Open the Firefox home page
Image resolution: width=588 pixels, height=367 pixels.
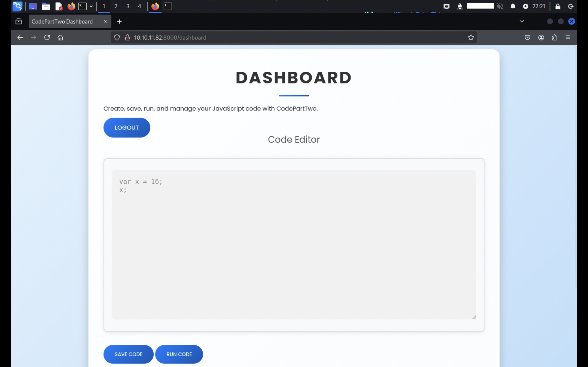(60, 37)
